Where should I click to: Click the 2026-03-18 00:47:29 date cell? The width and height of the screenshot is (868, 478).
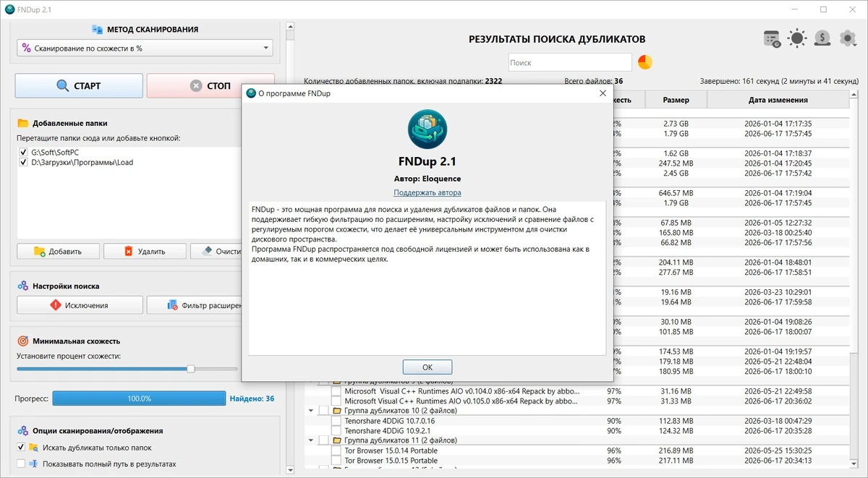[x=778, y=421]
